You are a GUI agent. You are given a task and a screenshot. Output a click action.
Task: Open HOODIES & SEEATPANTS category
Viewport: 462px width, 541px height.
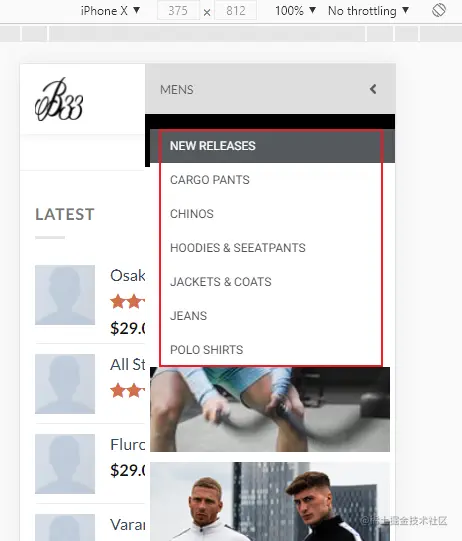(x=238, y=248)
